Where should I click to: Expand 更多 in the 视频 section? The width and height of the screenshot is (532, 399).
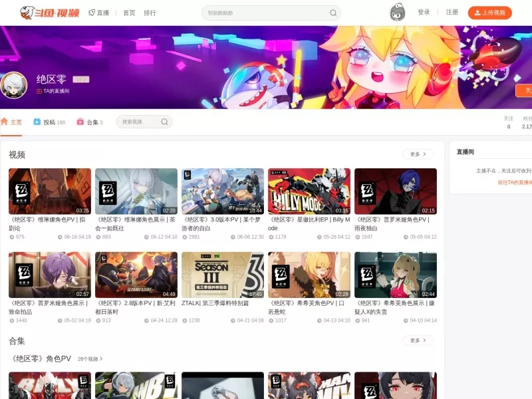418,154
